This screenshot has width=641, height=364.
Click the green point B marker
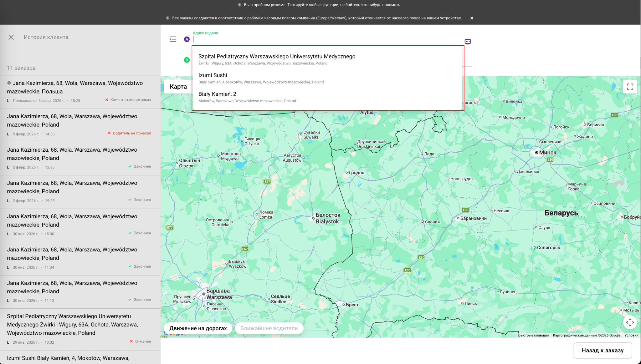[x=187, y=60]
